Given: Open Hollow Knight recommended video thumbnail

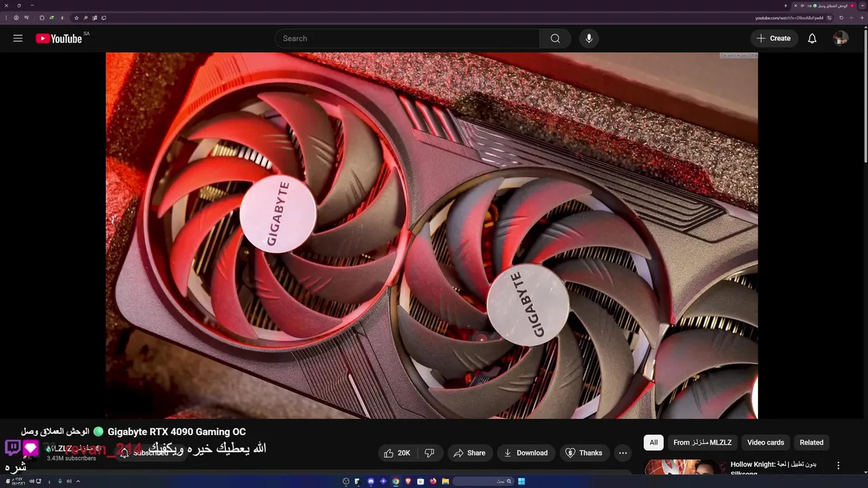Looking at the screenshot, I should 685,468.
